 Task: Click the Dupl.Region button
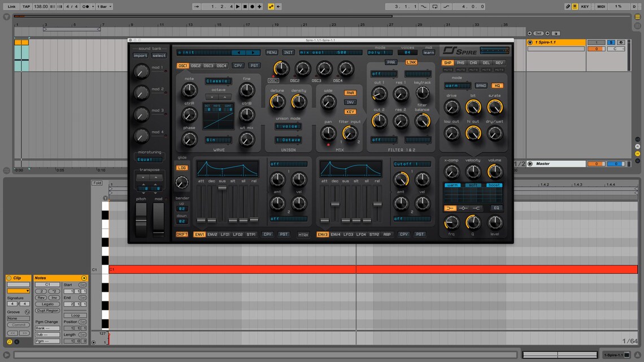tap(47, 311)
